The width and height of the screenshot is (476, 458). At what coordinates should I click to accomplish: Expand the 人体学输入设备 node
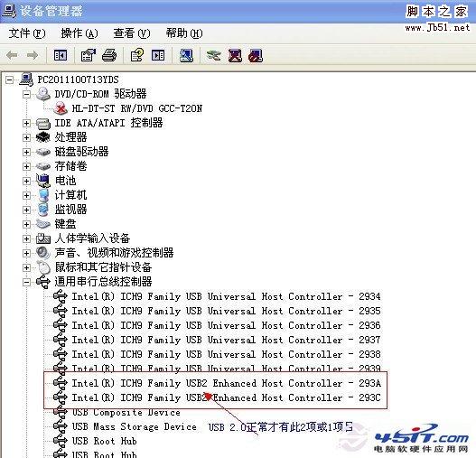27,238
